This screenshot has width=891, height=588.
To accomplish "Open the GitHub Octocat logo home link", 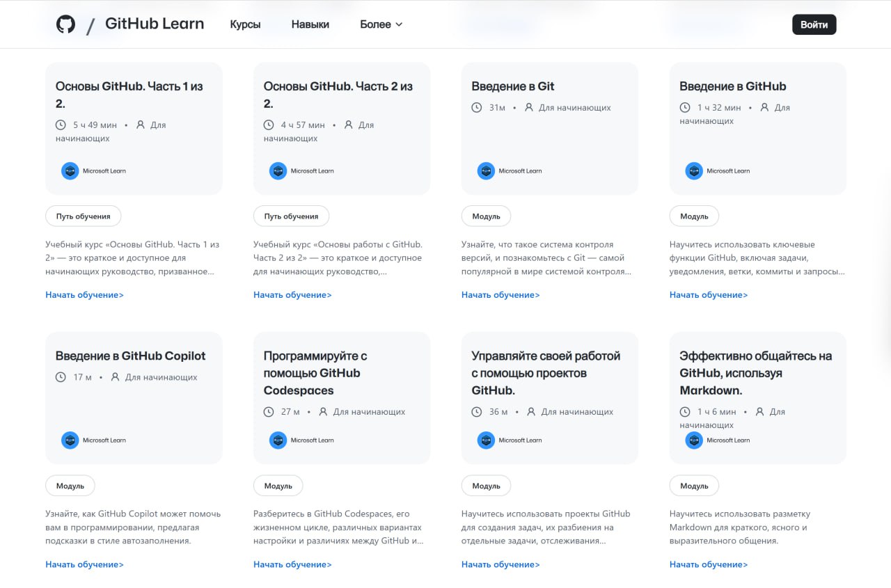I will tap(65, 24).
